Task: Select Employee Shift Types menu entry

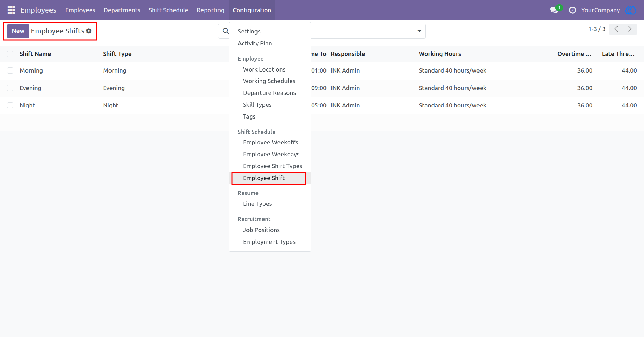Action: pyautogui.click(x=273, y=166)
